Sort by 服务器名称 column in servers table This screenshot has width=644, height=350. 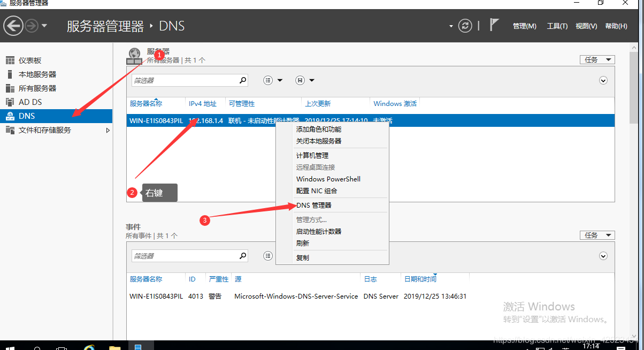point(146,103)
